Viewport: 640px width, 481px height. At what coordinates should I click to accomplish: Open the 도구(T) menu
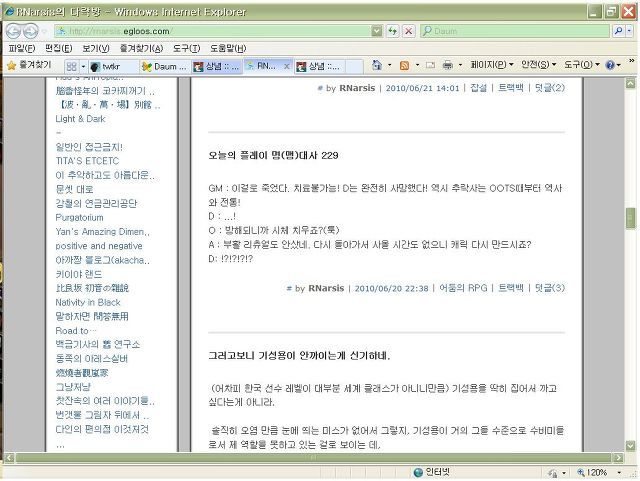[186, 48]
